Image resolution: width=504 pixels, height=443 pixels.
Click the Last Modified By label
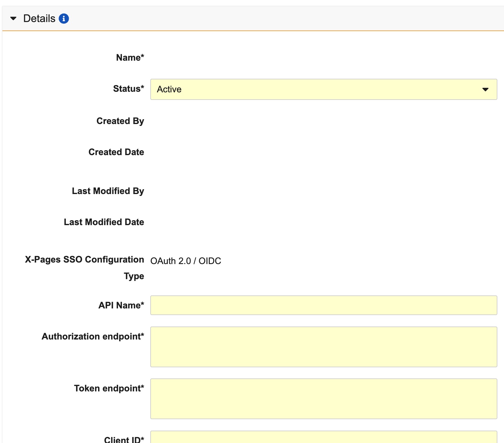[x=108, y=191]
